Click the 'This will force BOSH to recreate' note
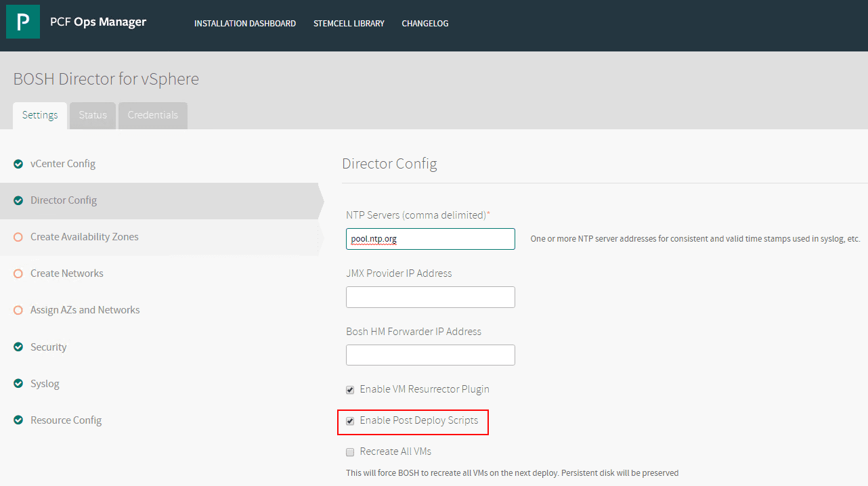Viewport: 868px width, 486px height. pos(512,473)
